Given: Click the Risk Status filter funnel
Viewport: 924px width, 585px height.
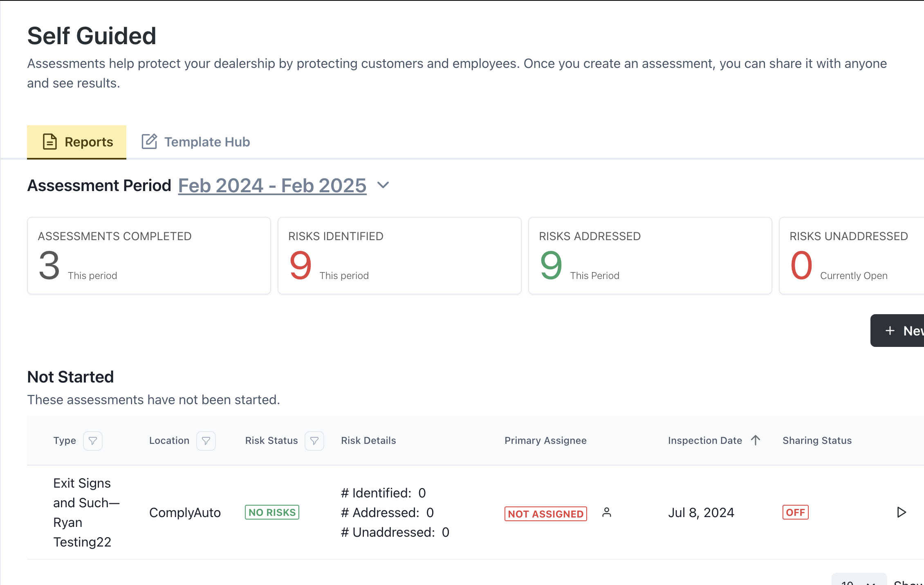Looking at the screenshot, I should [x=314, y=441].
